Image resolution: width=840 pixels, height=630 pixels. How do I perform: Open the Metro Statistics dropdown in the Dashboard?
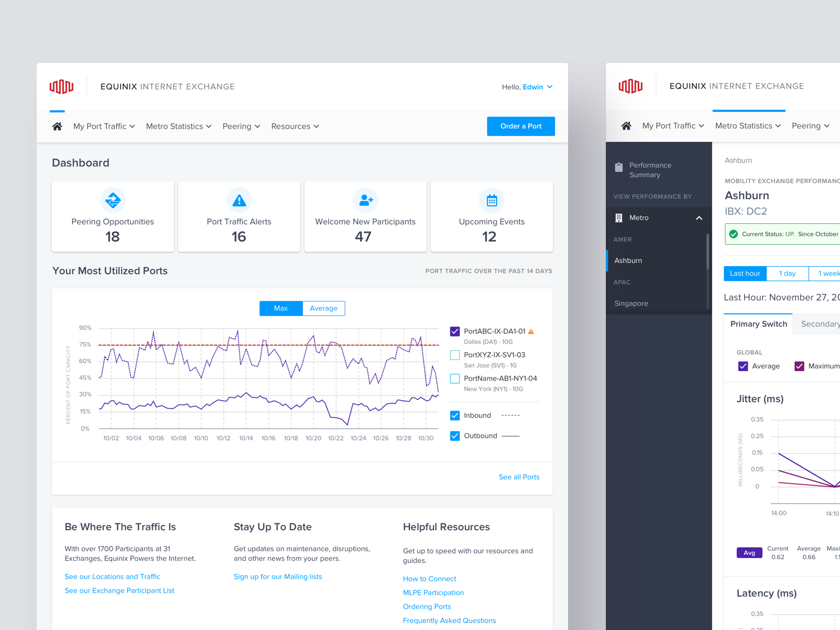pos(178,126)
